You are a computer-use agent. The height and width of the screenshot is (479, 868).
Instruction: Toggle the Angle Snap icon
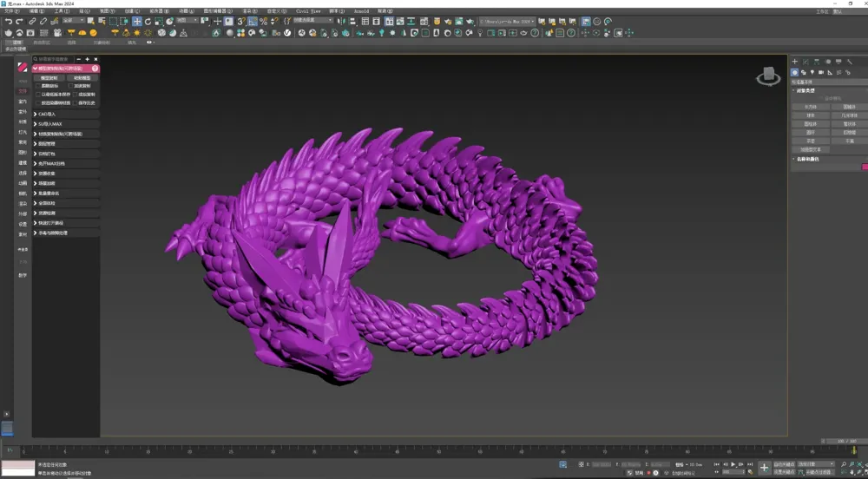(x=253, y=21)
